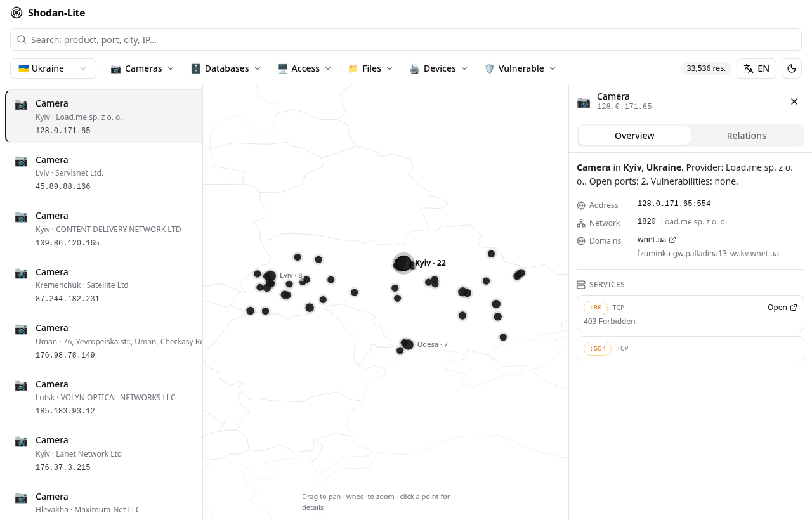Expand the Vulnerable filter dropdown
812x520 pixels.
[x=520, y=68]
